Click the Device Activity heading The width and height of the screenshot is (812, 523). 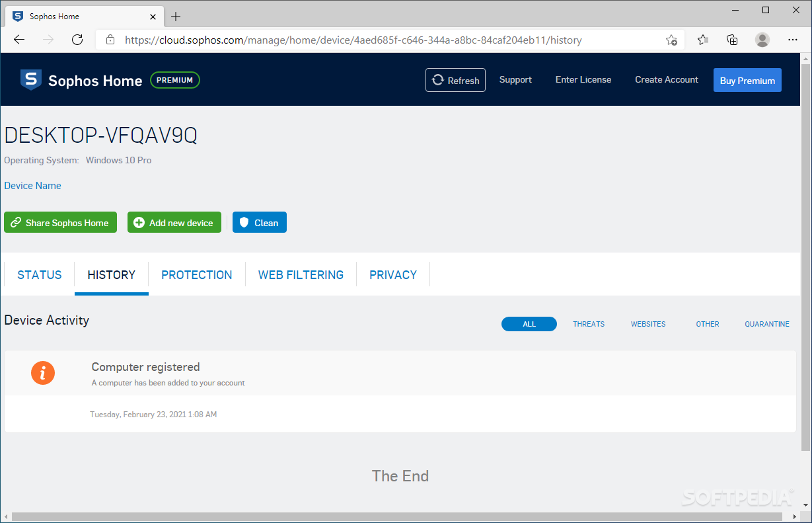coord(46,320)
